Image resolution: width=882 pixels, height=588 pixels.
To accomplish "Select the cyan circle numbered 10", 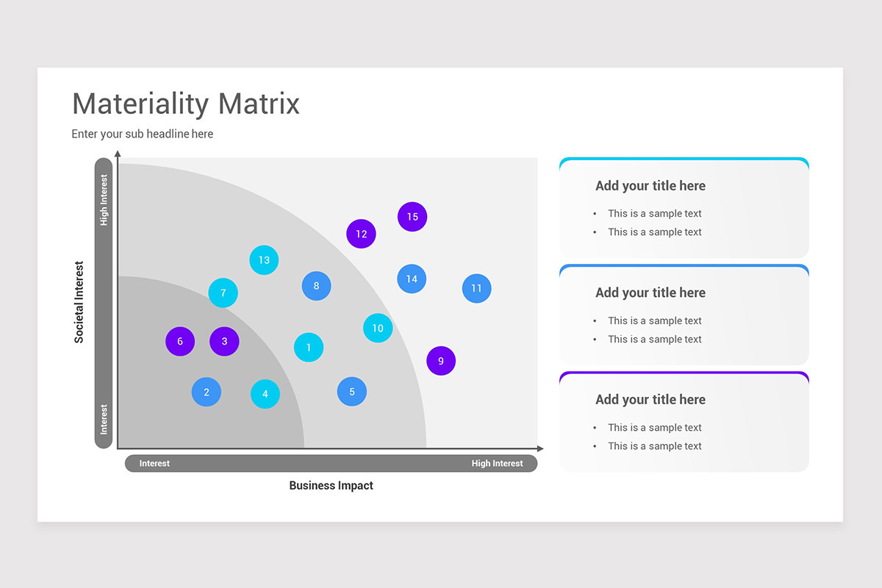I will point(378,328).
